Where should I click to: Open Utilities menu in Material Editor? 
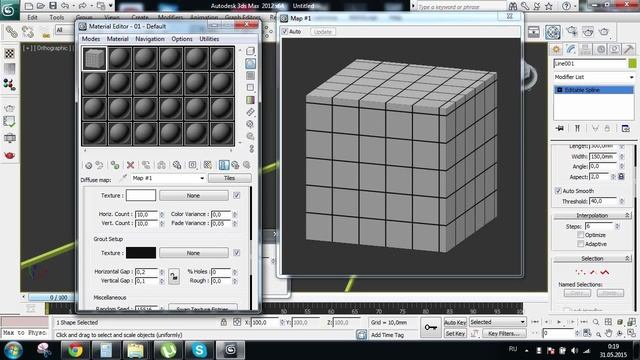209,39
